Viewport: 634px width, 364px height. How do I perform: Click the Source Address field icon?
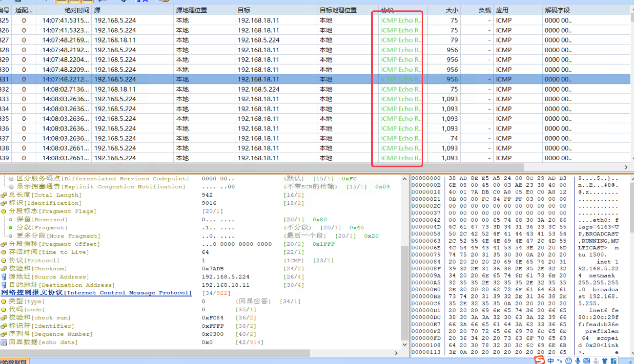click(x=4, y=277)
